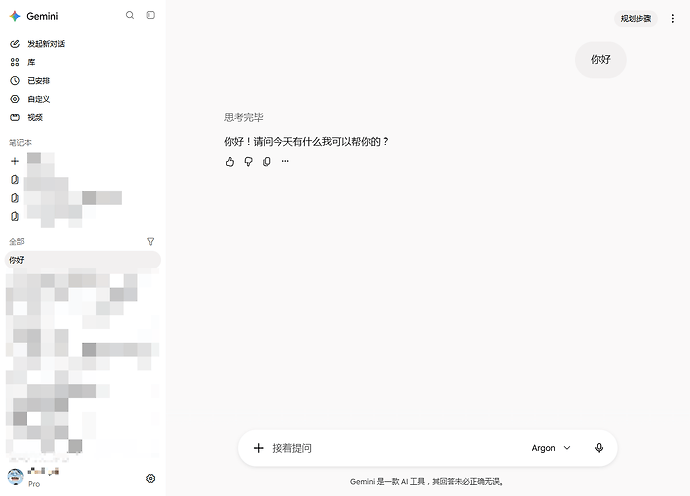Click the 自定义 target icon
This screenshot has height=496, width=690.
point(15,99)
